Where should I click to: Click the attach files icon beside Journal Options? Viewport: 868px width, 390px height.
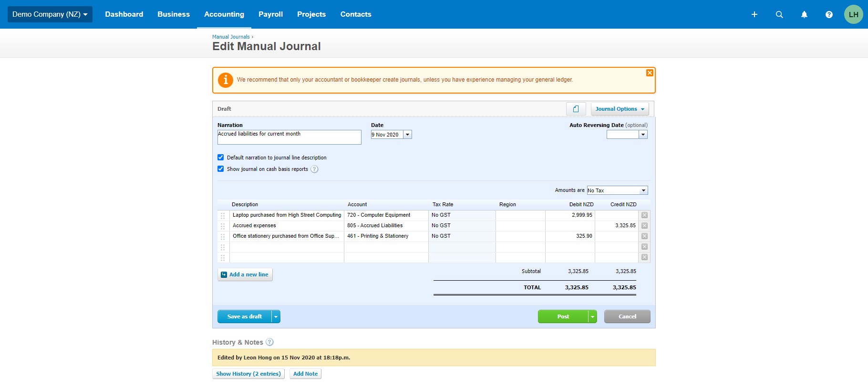point(576,109)
